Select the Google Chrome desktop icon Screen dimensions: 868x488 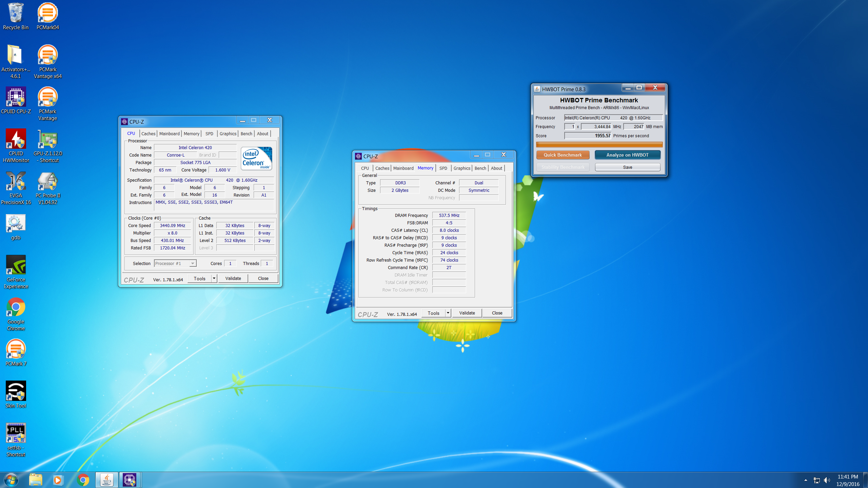click(16, 314)
